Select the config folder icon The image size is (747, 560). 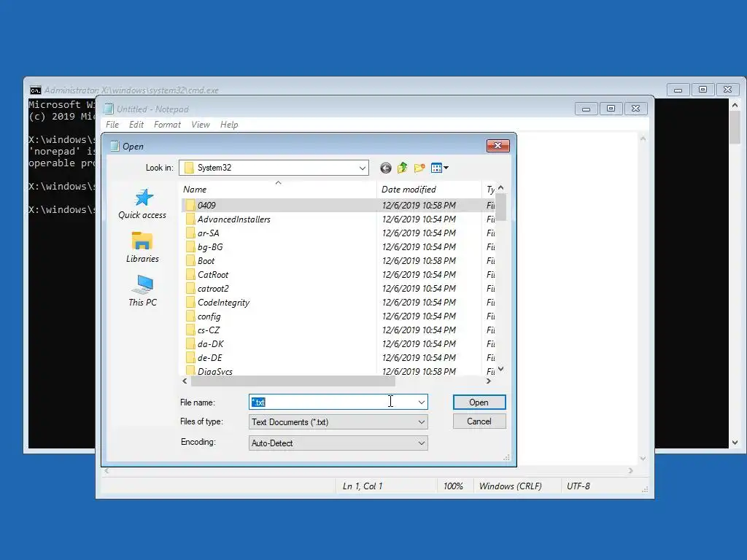190,316
